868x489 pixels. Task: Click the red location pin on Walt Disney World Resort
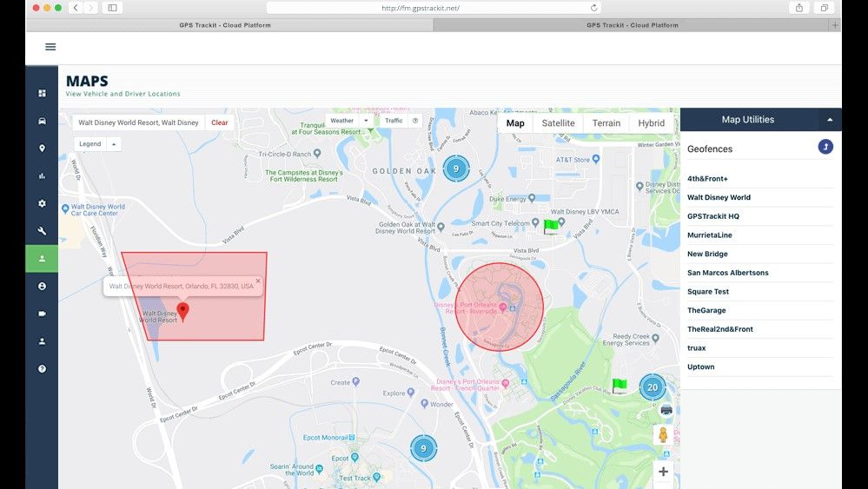coord(182,311)
